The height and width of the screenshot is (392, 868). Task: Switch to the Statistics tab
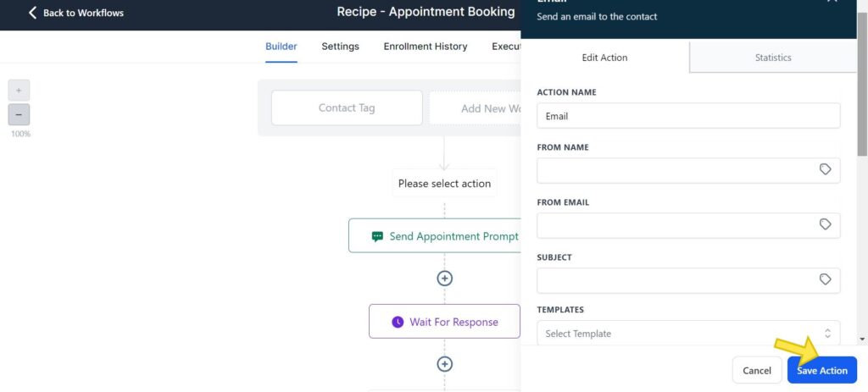point(773,58)
